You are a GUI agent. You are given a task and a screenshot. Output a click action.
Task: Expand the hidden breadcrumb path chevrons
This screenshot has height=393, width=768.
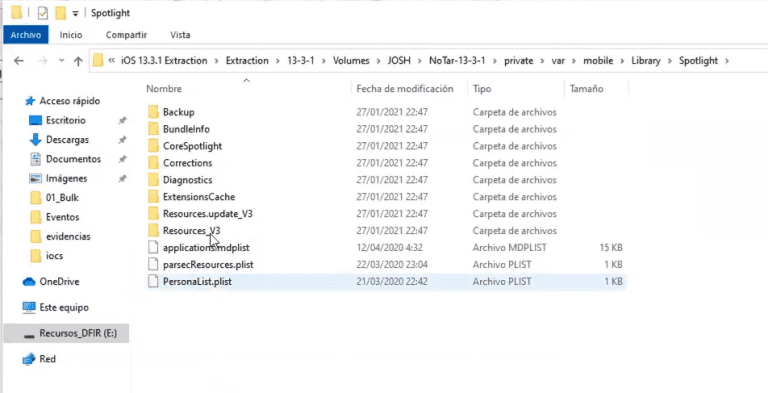click(x=112, y=61)
